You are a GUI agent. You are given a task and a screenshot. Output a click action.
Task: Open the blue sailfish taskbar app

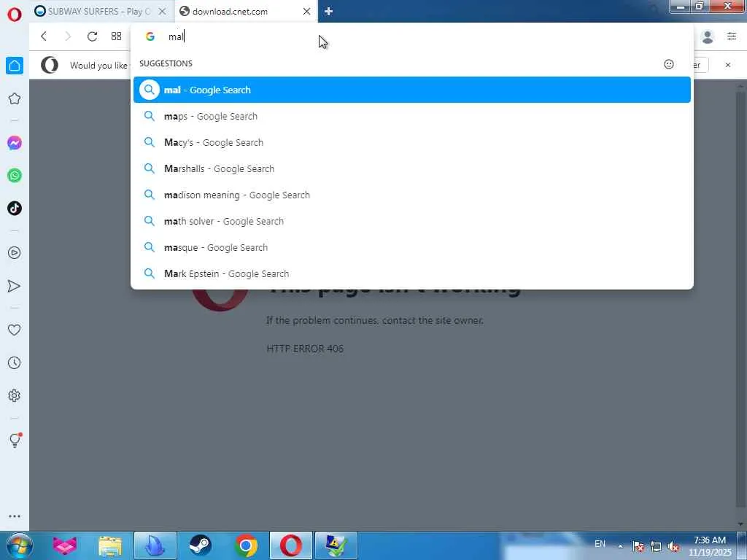coord(155,545)
